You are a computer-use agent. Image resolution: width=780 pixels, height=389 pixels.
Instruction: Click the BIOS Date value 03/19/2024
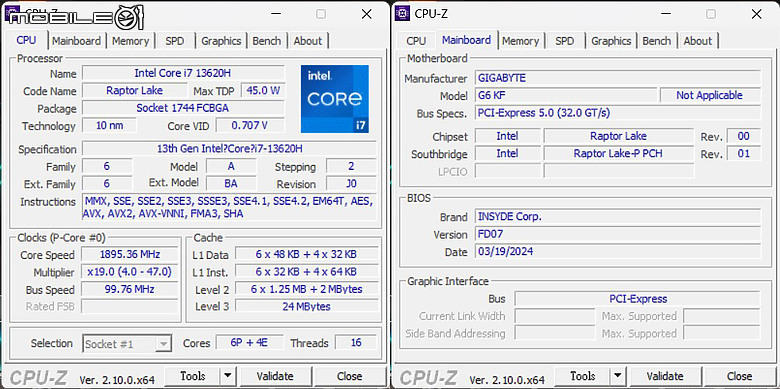618,251
